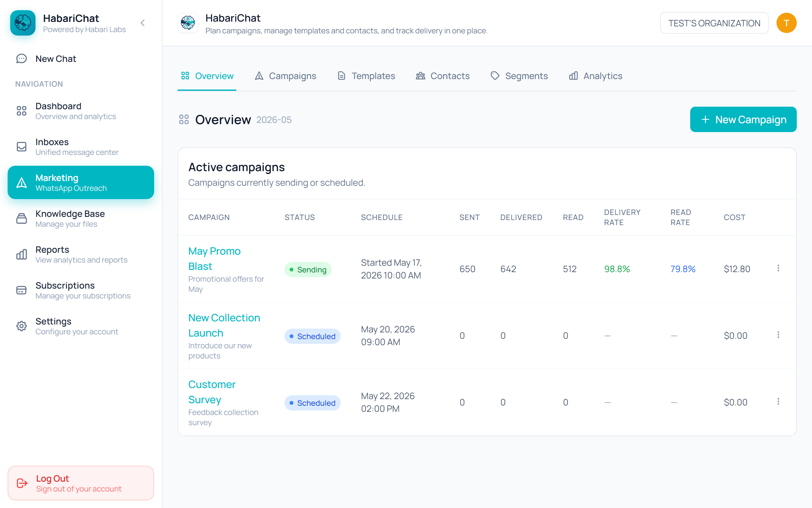Open the Customer Survey campaign link
Screen dimensions: 812x508
coord(212,392)
